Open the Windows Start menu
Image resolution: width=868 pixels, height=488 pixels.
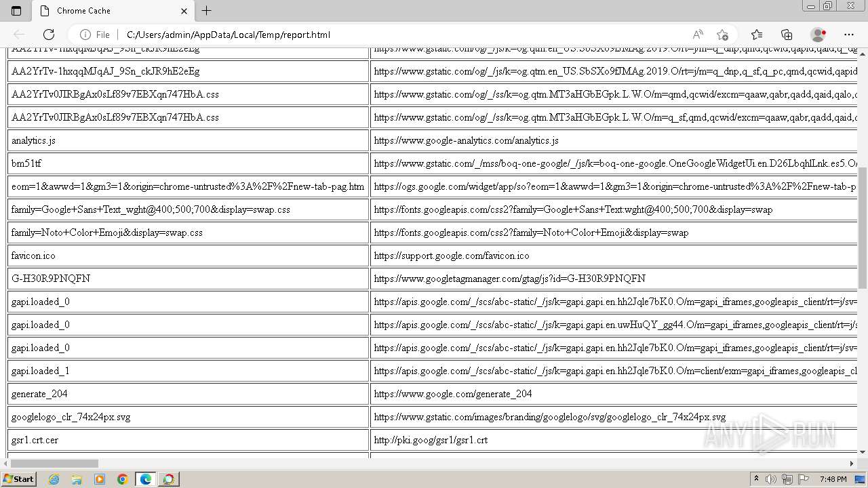pos(18,479)
